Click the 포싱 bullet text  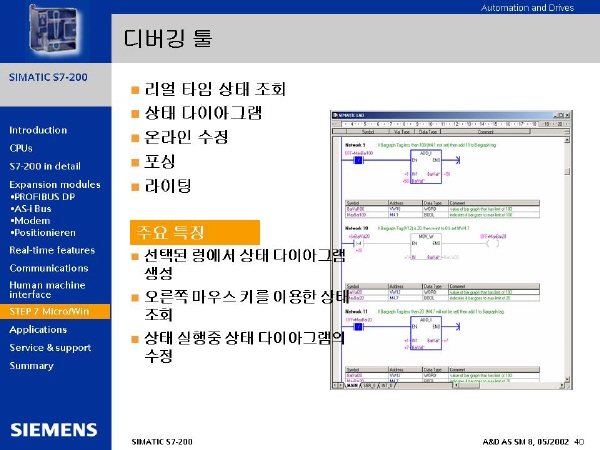click(x=160, y=161)
